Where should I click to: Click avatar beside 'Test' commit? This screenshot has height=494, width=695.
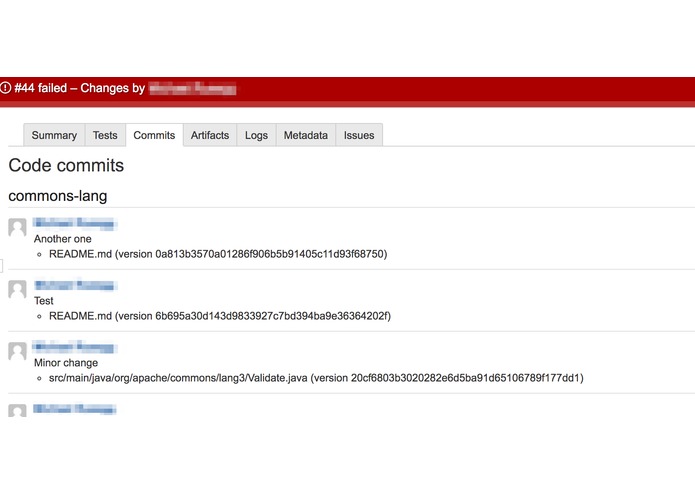(x=17, y=289)
